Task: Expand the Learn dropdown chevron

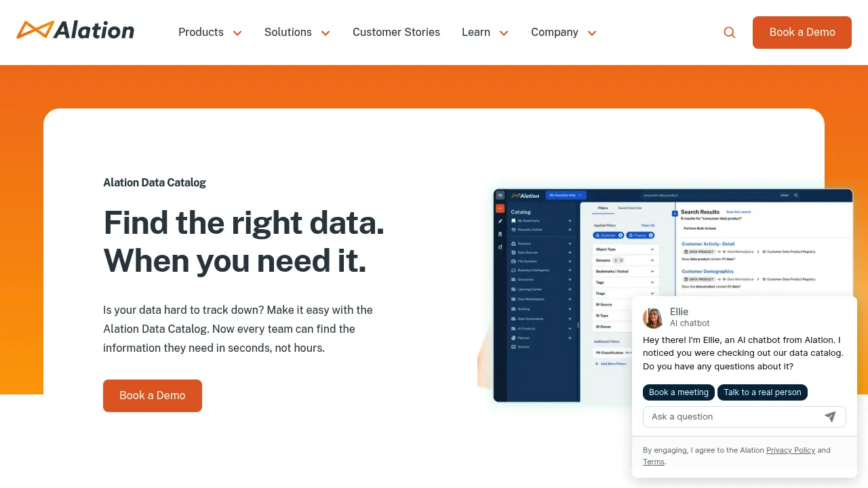Action: point(504,33)
